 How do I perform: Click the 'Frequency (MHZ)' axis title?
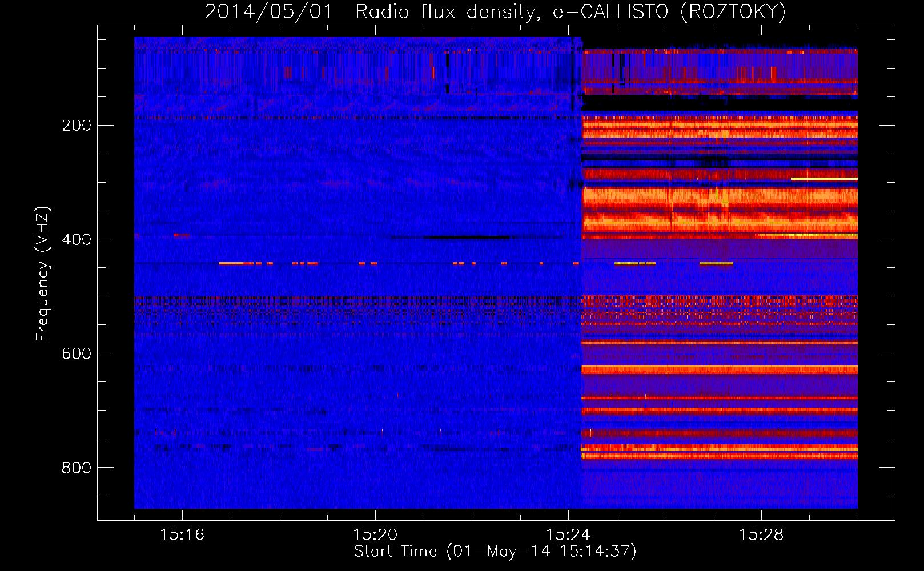coord(43,274)
